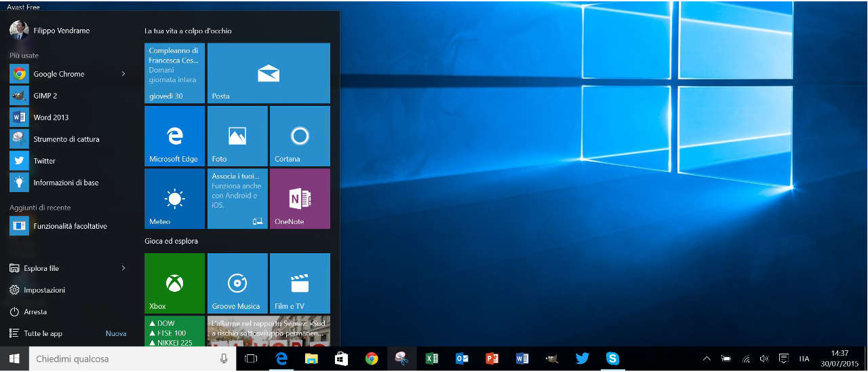Open the Cortana tile
The height and width of the screenshot is (372, 868).
pos(300,136)
